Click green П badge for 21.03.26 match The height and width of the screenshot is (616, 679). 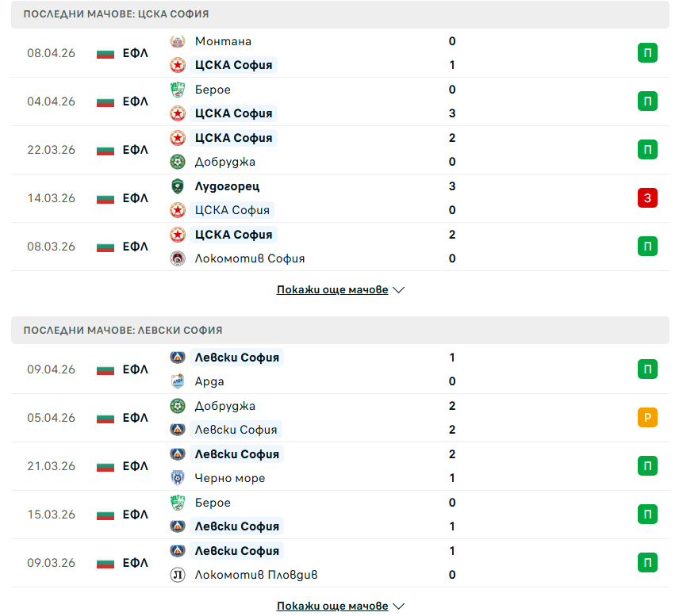(647, 466)
